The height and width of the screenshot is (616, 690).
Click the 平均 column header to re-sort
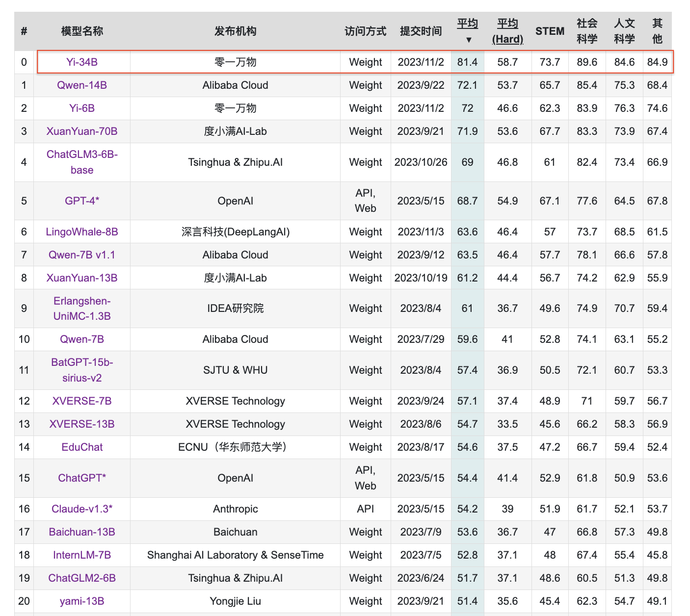coord(467,25)
